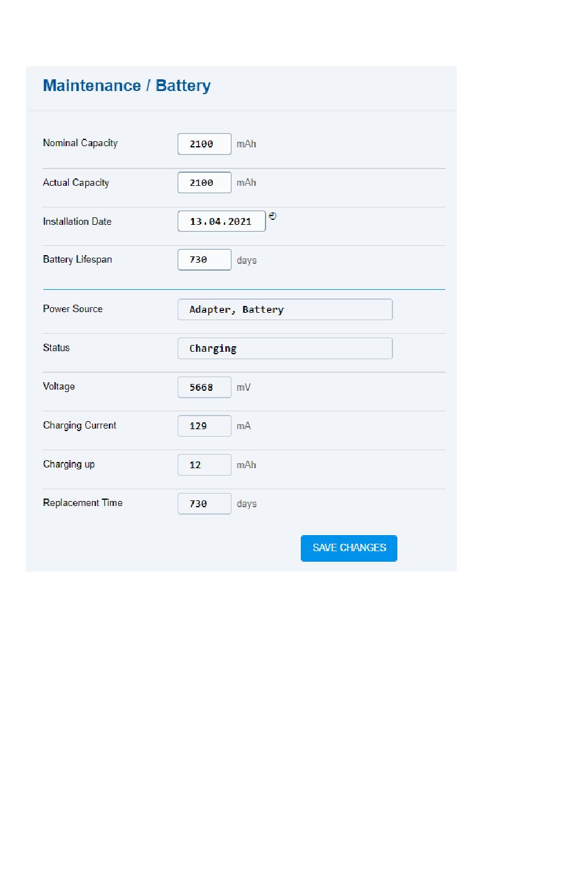
Task: Click the Actual Capacity label
Action: 76,183
